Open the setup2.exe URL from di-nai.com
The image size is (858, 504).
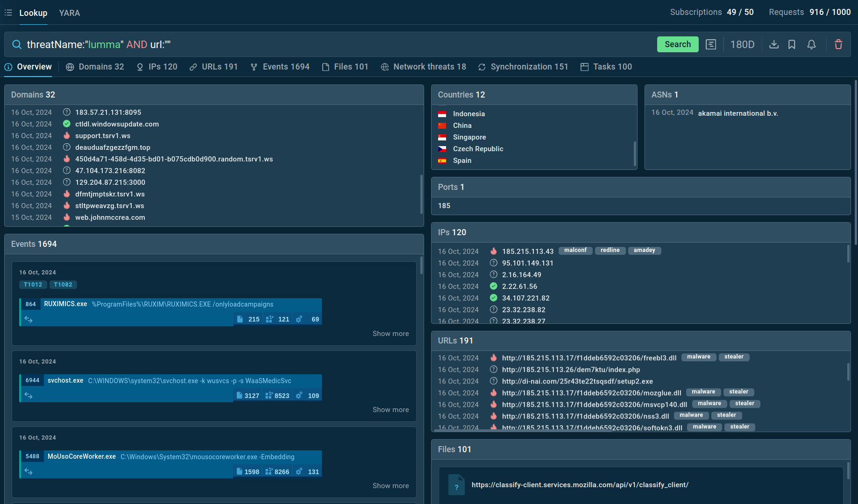pyautogui.click(x=577, y=381)
